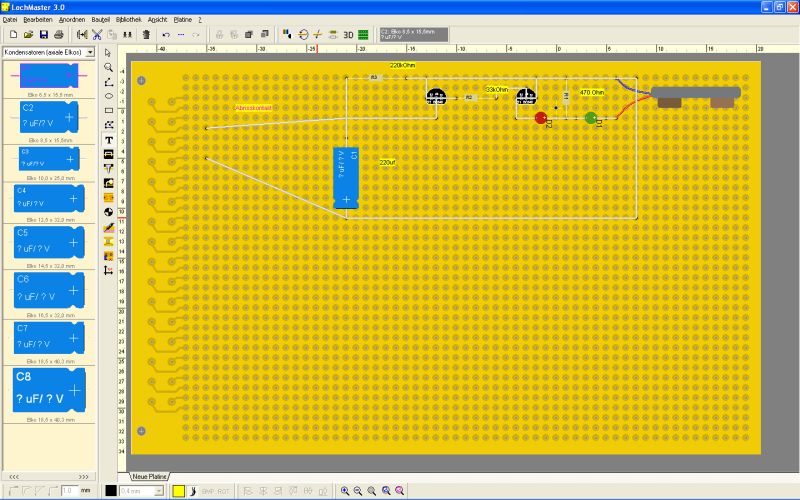This screenshot has width=800, height=500.
Task: Select the magnifier zoom tool
Action: (x=108, y=67)
